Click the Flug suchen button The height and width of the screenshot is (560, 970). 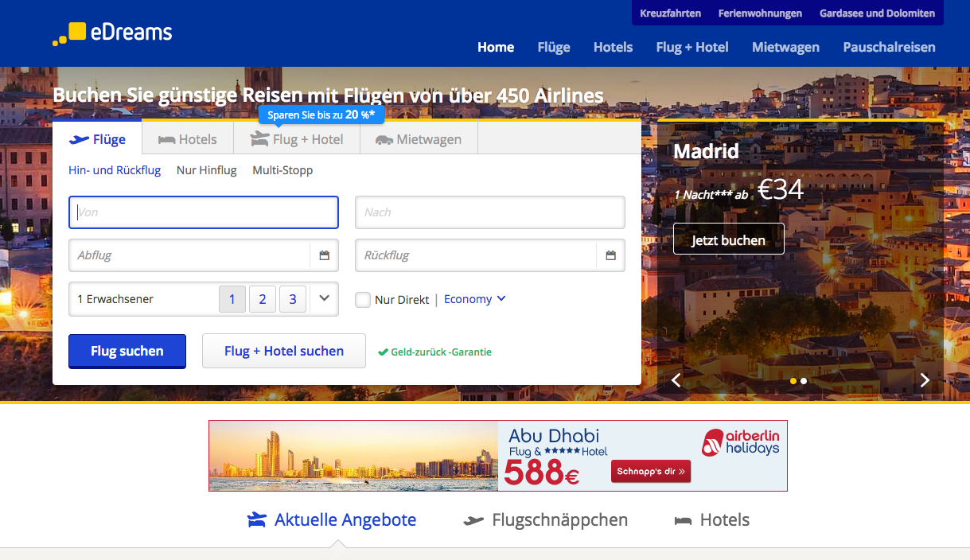[x=127, y=351]
